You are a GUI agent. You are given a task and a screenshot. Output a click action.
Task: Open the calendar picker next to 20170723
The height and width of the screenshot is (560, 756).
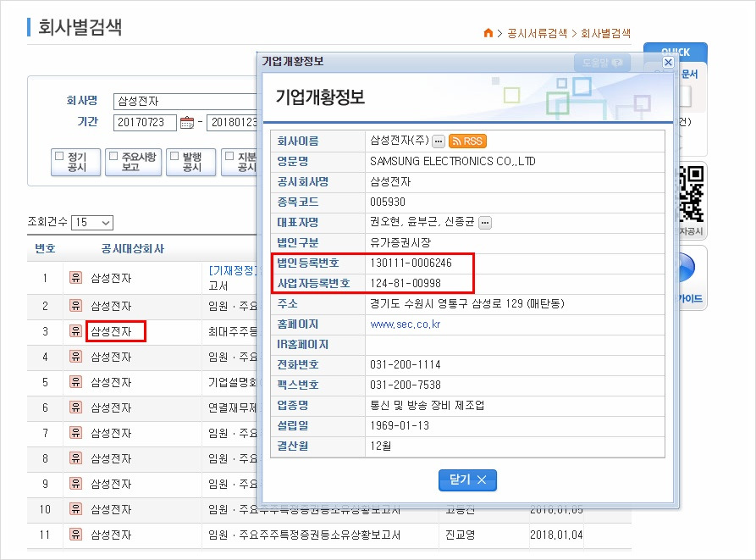[x=186, y=123]
